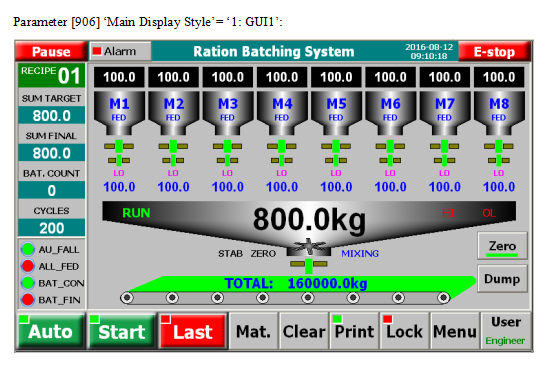The image size is (553, 373).
Task: Click the mixer agitator icon below the scale
Action: point(309,246)
